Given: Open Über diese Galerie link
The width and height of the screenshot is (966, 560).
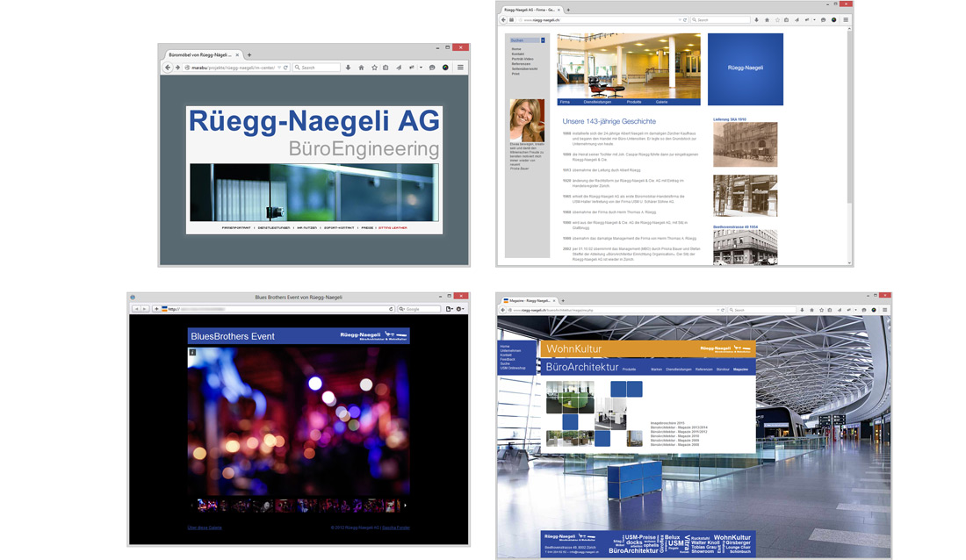Looking at the screenshot, I should [205, 528].
